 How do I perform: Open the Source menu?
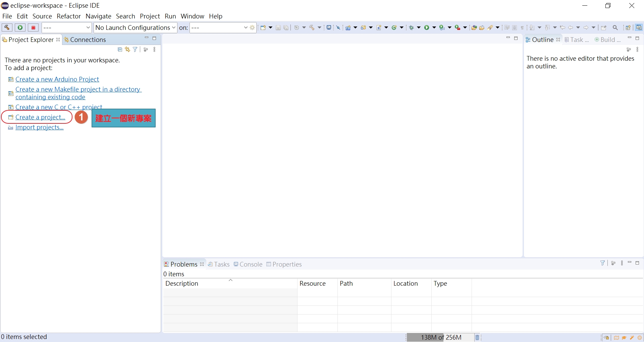tap(42, 16)
